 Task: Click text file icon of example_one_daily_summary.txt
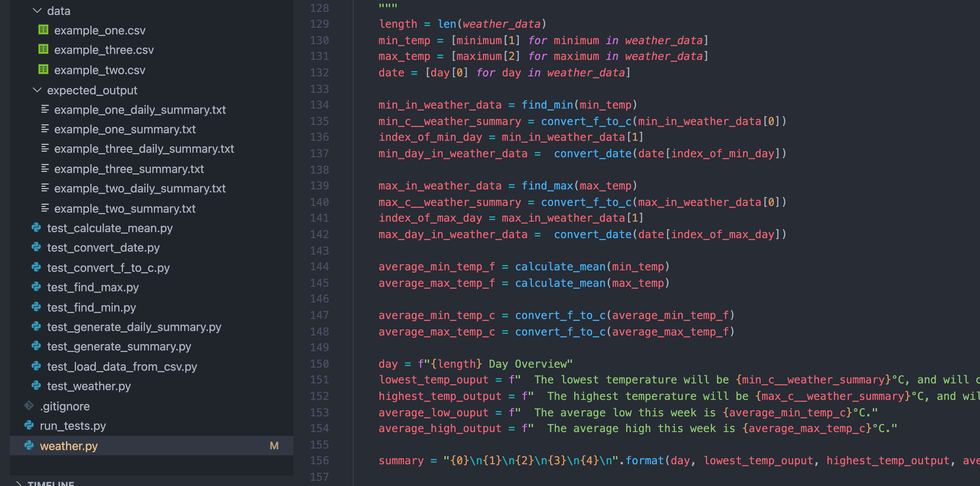(45, 109)
